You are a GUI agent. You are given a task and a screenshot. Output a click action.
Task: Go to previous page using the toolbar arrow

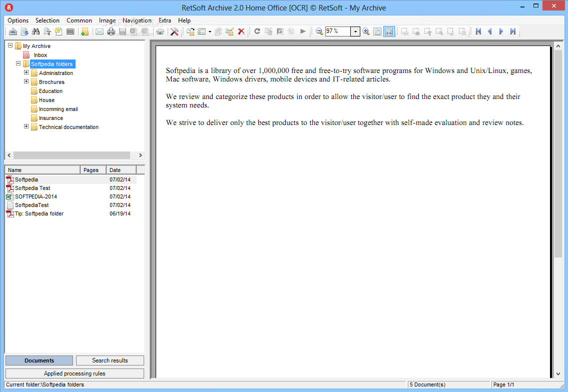pyautogui.click(x=490, y=31)
